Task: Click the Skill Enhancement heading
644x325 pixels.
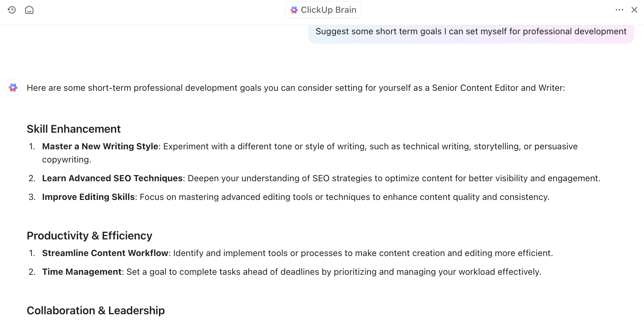Action: [74, 129]
